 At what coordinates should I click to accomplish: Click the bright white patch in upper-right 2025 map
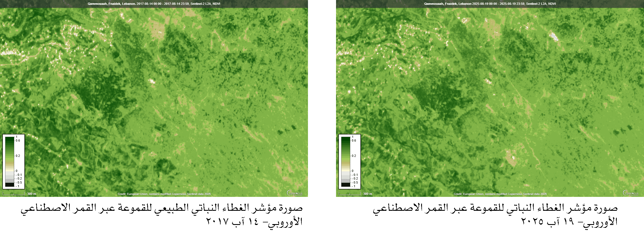pos(554,37)
